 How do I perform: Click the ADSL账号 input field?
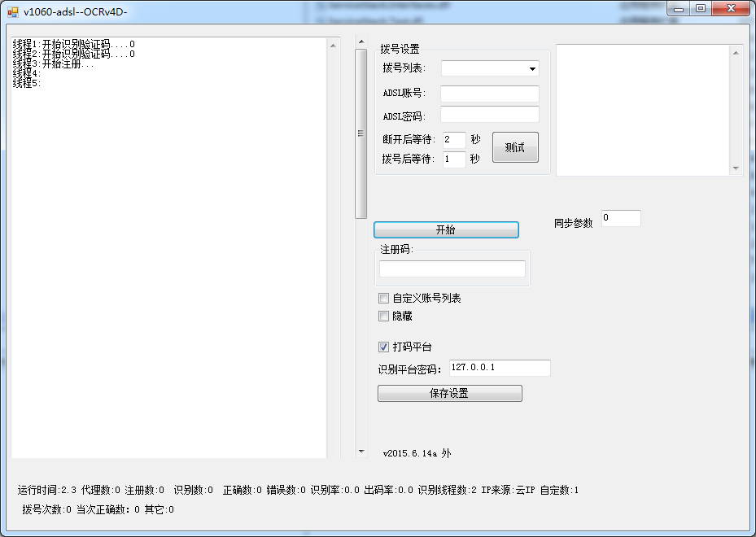(x=488, y=93)
